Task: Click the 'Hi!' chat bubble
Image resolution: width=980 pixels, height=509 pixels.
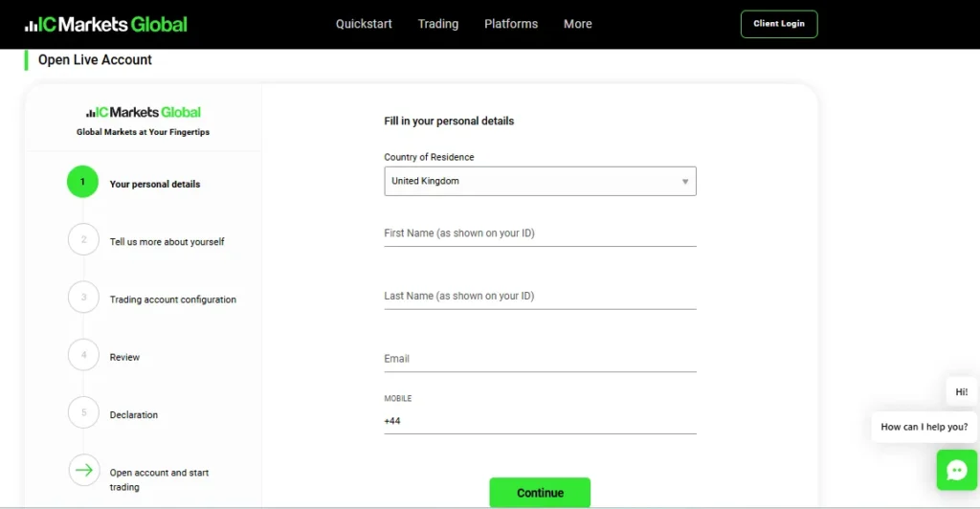Action: 961,391
